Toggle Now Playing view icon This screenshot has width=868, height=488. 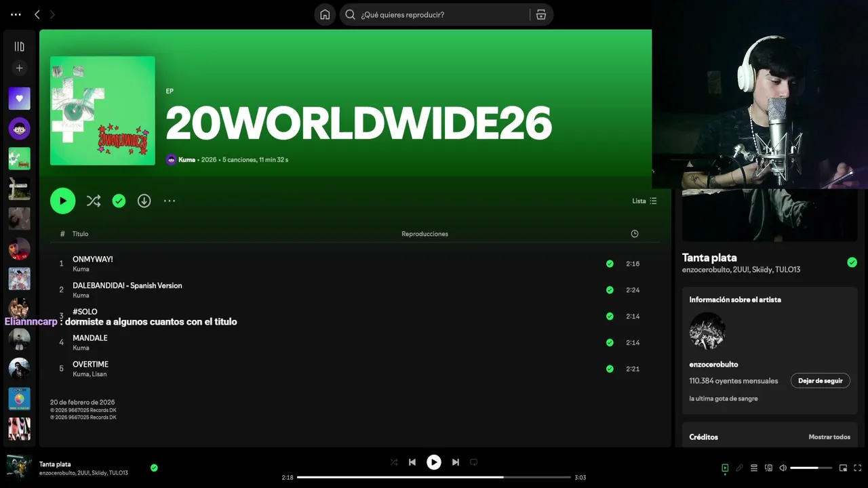point(725,468)
